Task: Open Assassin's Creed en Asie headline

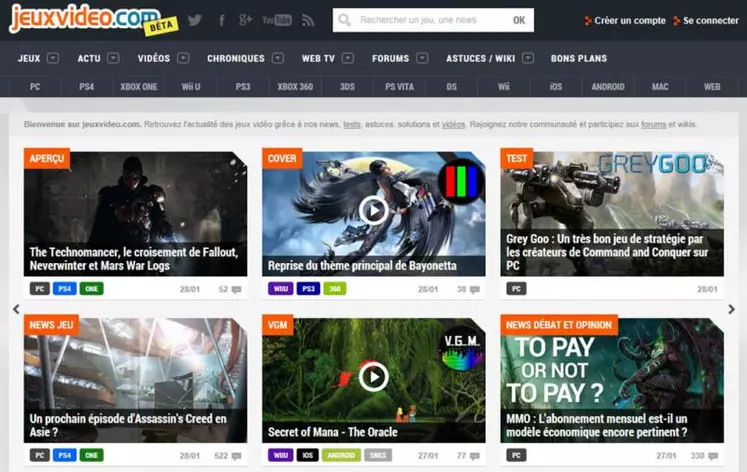Action: point(128,425)
